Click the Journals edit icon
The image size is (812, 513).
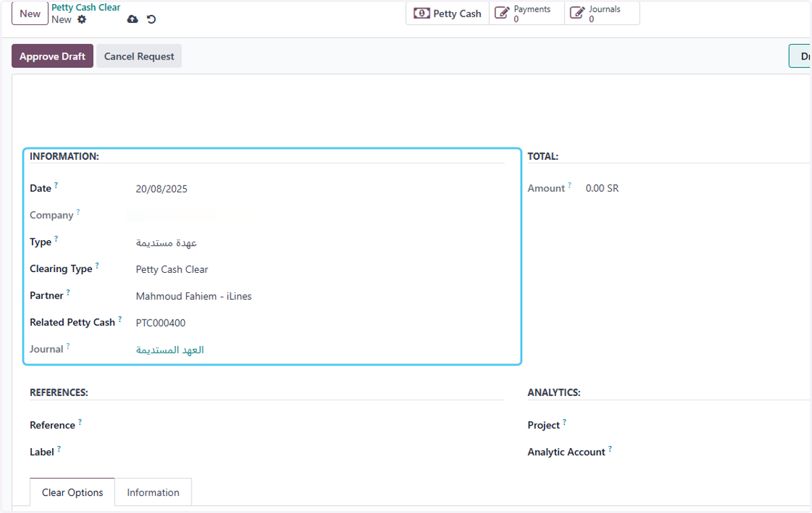click(577, 14)
